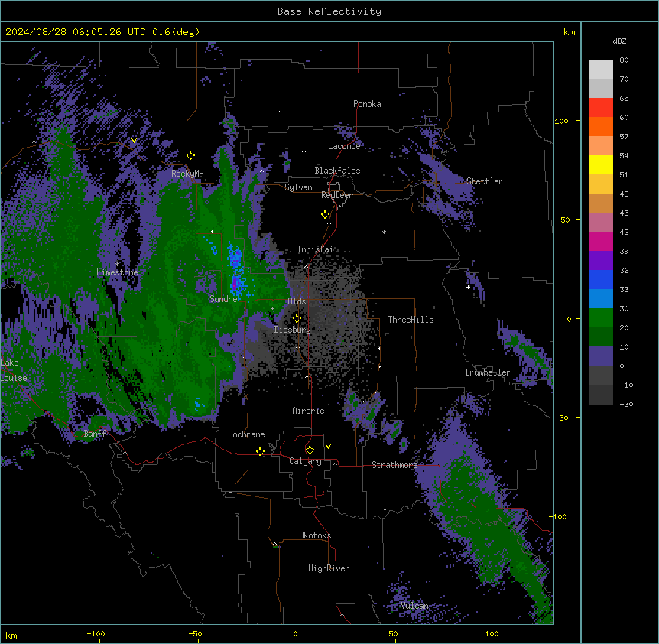The height and width of the screenshot is (644, 659).
Task: Click the white asterisk marker east of RedDeer
Action: point(384,232)
